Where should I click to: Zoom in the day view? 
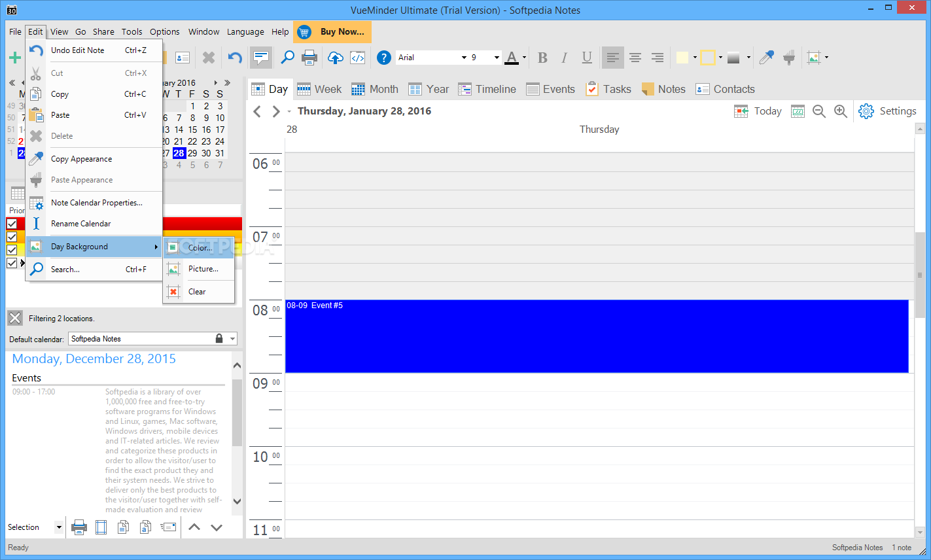point(841,111)
